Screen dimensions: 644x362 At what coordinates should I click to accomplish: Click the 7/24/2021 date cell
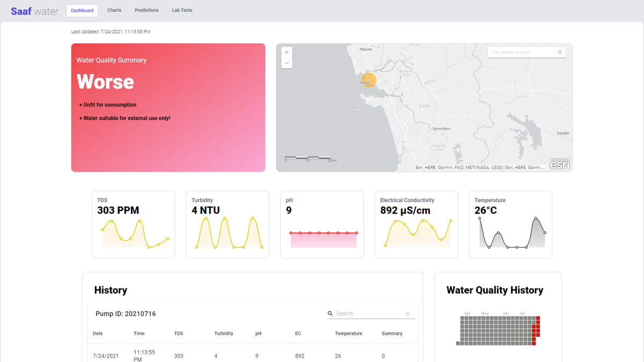105,356
